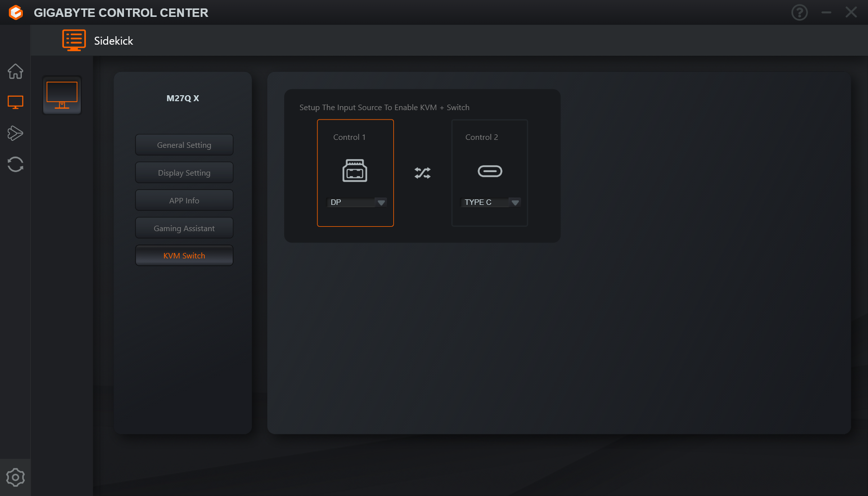The image size is (868, 496).
Task: Click the 'Setup The Input Source' instruction text
Action: 384,108
